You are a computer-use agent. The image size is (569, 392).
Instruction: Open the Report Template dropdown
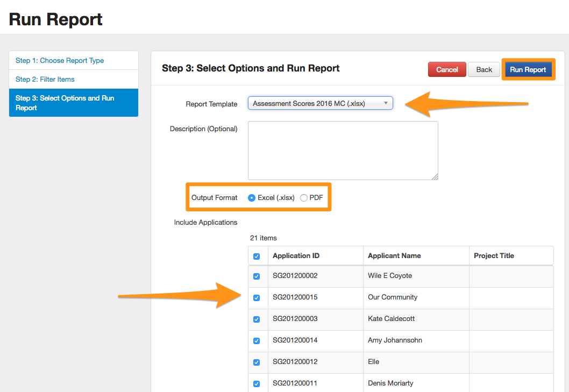321,103
